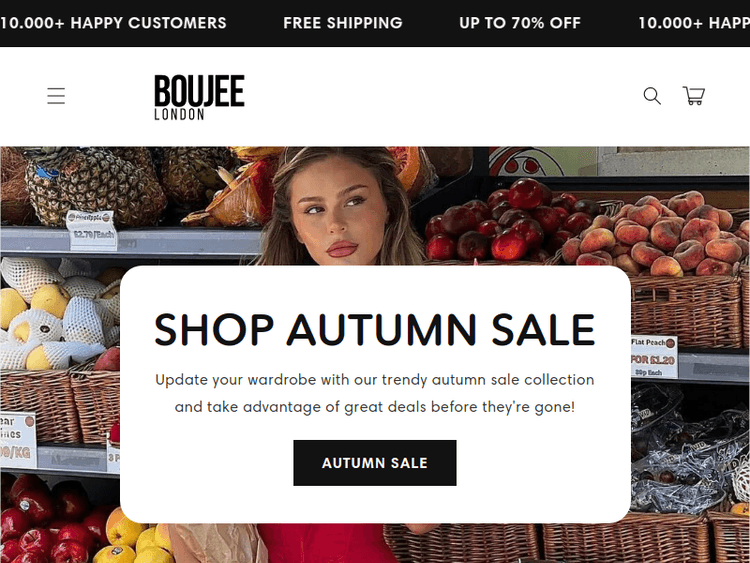
Task: Click the partially visible 10.000+ HAPP text
Action: point(694,23)
